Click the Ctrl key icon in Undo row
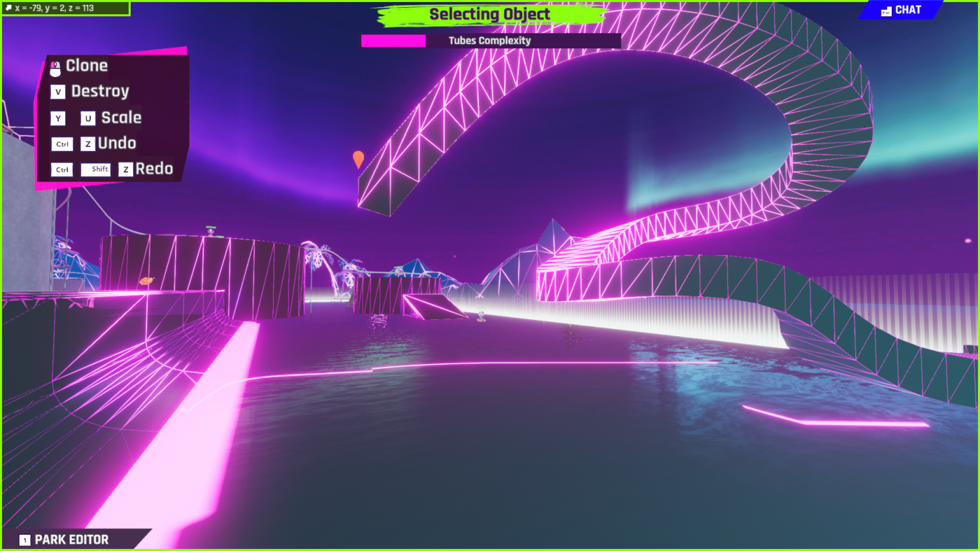This screenshot has height=551, width=980. tap(62, 144)
